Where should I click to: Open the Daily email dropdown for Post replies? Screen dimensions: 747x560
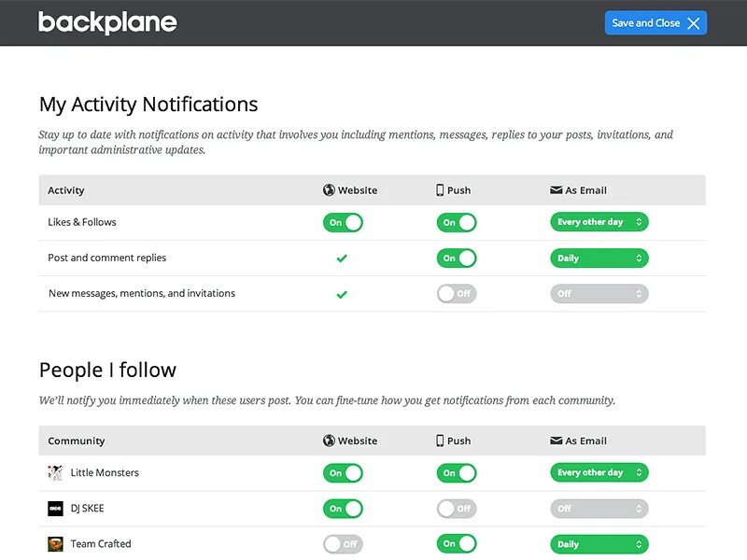click(x=599, y=259)
